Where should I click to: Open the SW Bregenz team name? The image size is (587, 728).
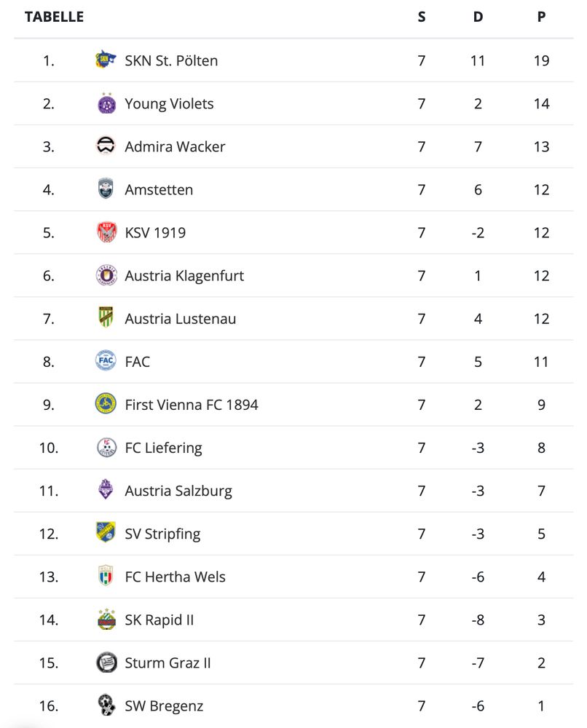click(x=164, y=705)
